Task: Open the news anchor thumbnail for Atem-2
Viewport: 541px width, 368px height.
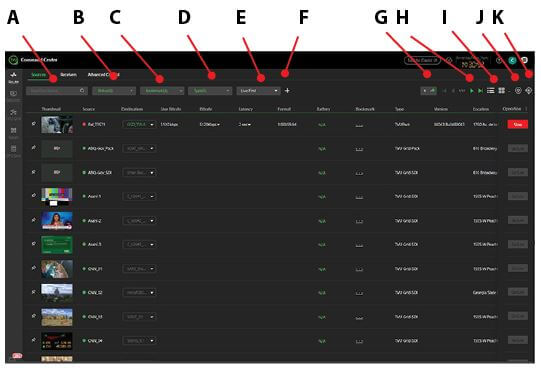Action: 57,221
